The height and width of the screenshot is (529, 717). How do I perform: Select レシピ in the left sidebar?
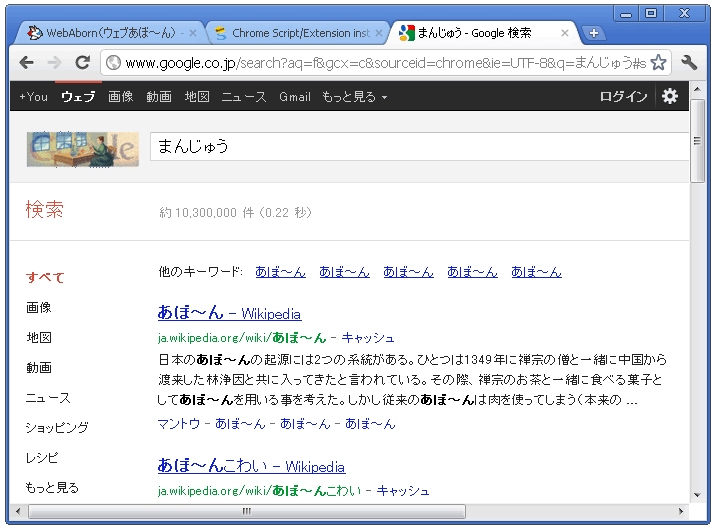[42, 458]
